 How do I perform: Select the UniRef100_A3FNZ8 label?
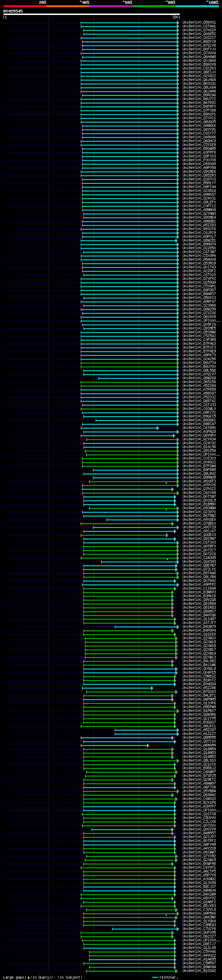(199, 431)
